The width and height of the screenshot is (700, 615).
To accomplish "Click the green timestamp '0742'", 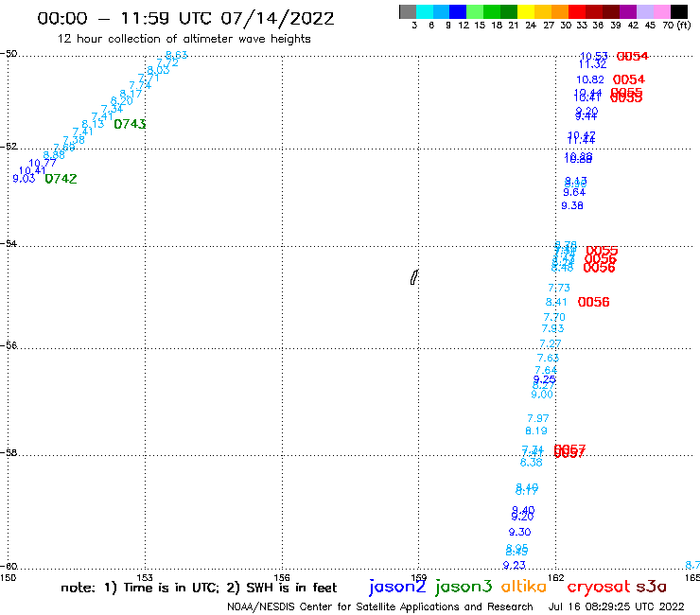I will point(61,179).
